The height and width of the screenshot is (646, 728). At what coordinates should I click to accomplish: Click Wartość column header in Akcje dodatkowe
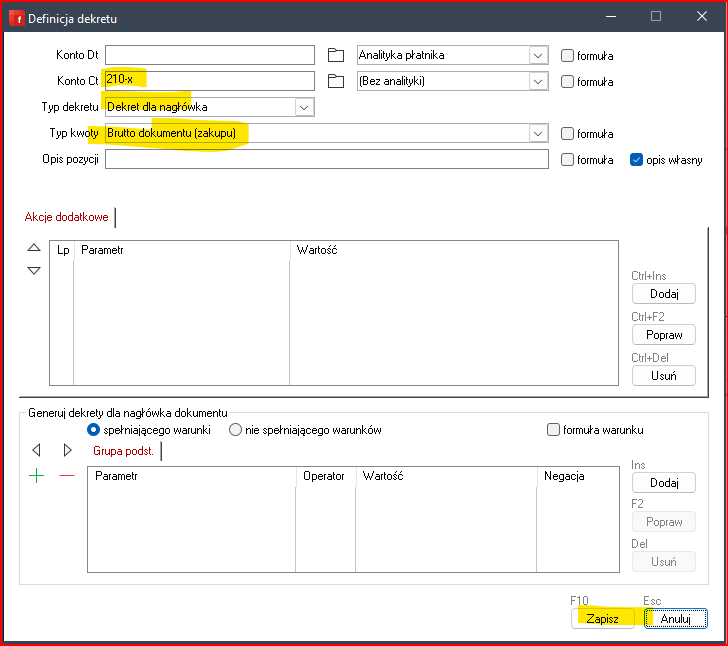click(x=454, y=250)
